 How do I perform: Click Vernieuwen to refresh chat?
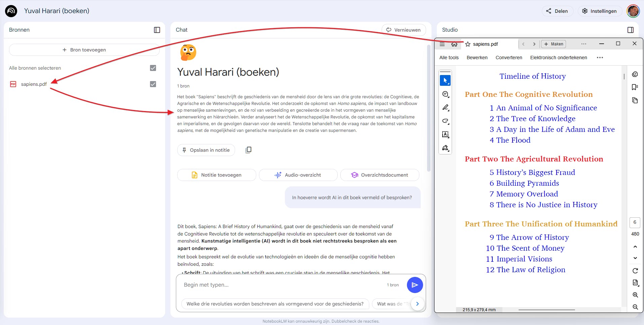point(404,30)
